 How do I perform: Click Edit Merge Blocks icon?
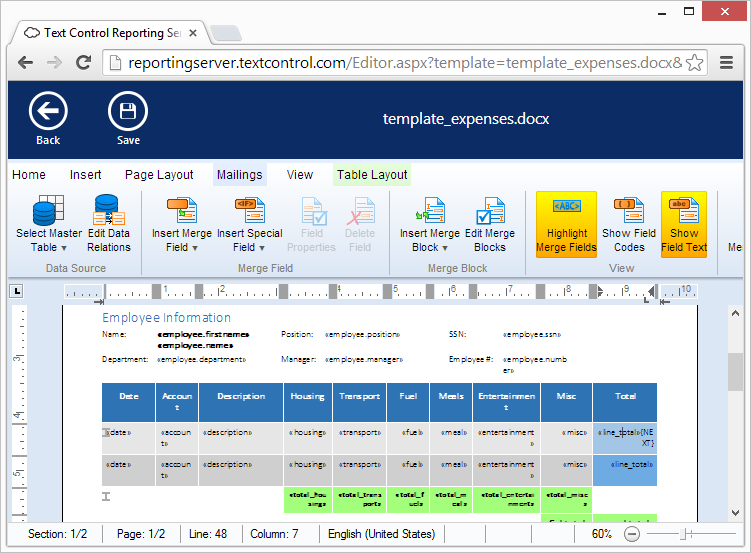[490, 225]
